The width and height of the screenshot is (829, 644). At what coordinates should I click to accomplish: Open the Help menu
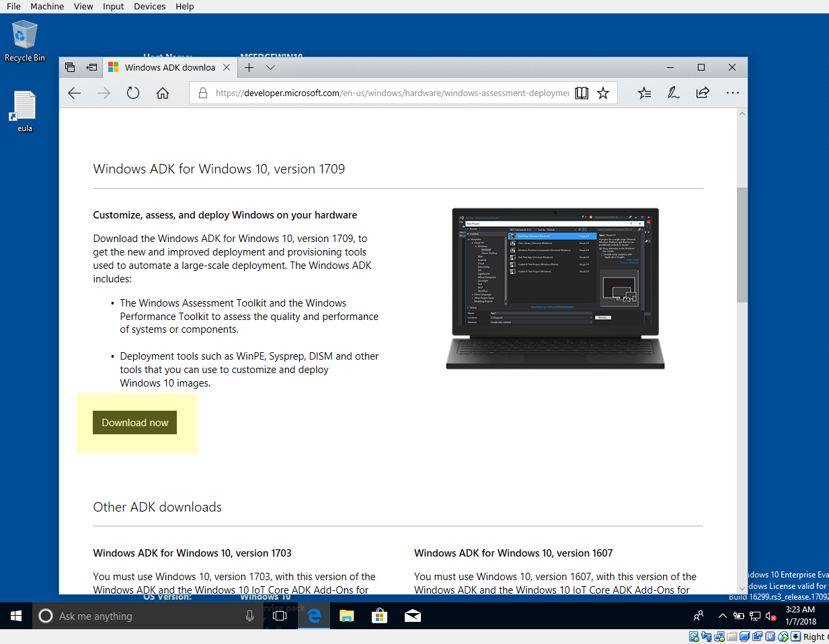coord(184,6)
